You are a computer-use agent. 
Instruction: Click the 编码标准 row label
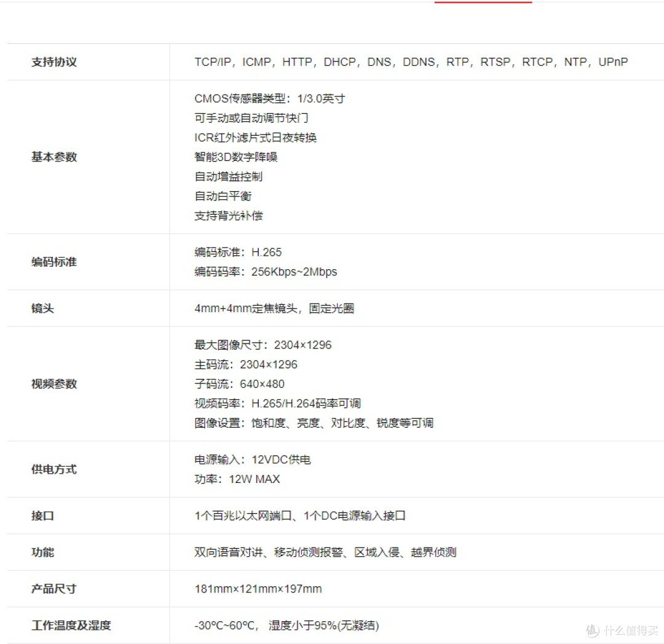pyautogui.click(x=53, y=262)
